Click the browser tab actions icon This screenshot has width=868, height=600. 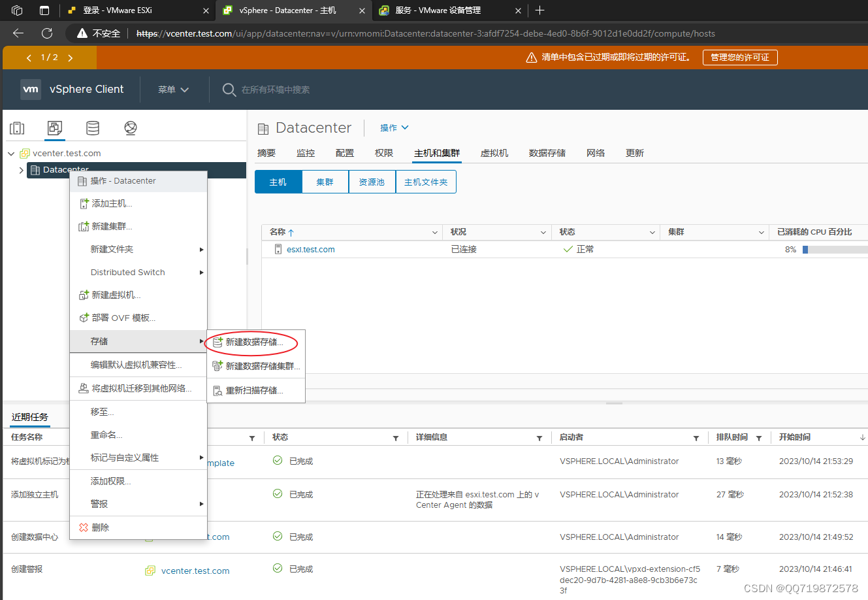[x=44, y=10]
